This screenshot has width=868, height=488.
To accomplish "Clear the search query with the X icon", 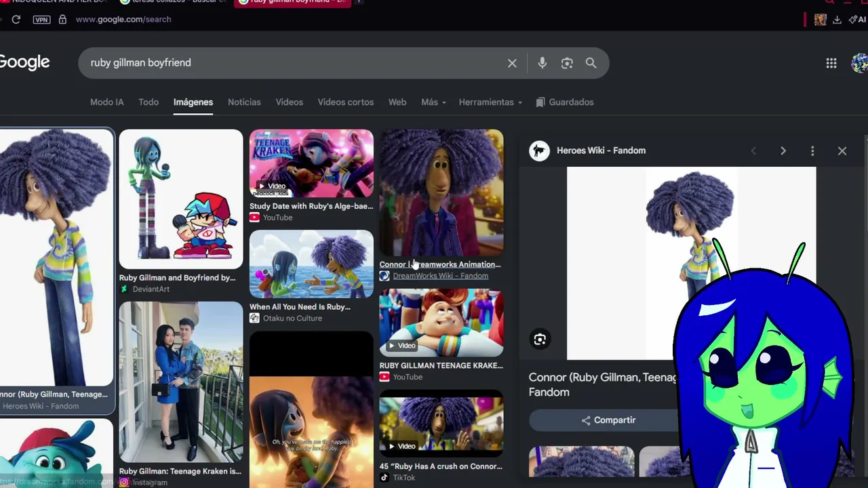I will (512, 63).
